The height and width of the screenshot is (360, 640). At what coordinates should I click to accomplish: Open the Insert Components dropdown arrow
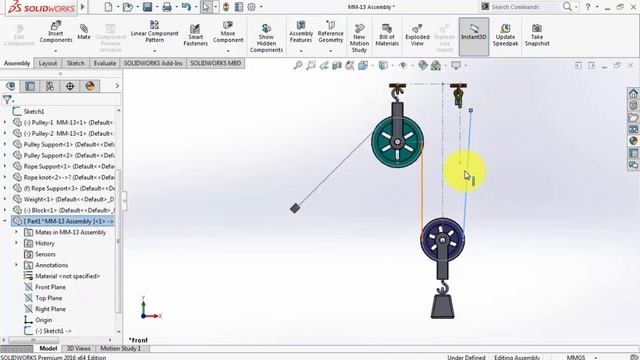click(x=56, y=51)
